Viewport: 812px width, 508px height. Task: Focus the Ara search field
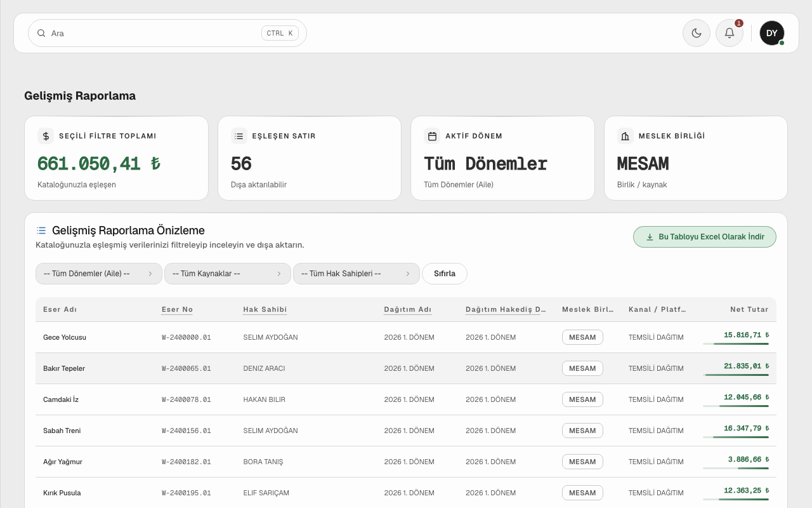click(167, 33)
